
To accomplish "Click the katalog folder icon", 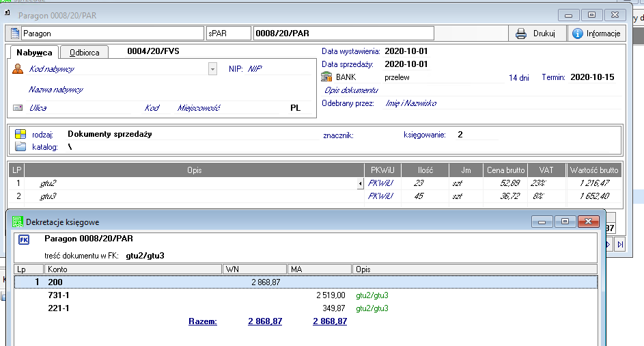I will pos(20,146).
